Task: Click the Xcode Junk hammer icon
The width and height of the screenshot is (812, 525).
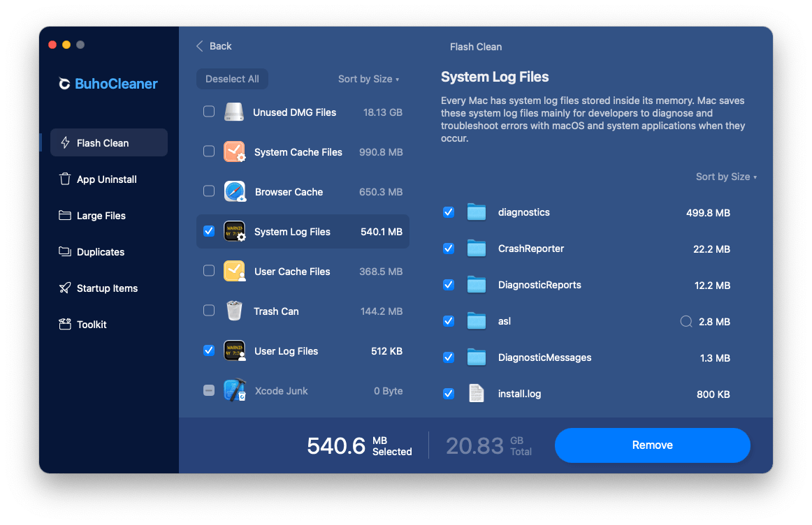Action: (x=235, y=390)
